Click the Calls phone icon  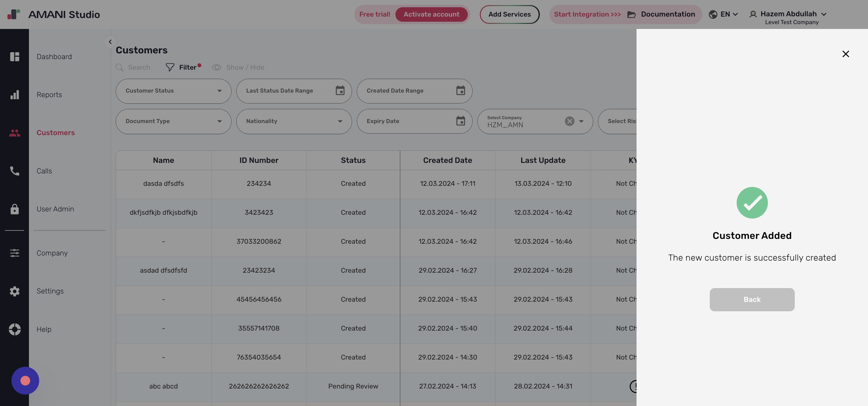[x=14, y=171]
